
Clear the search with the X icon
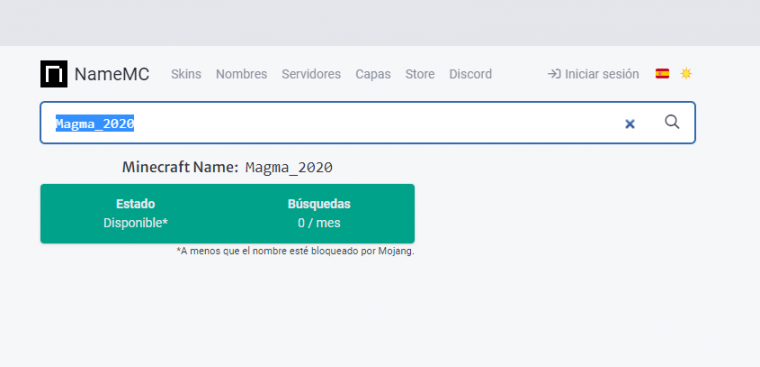[630, 124]
